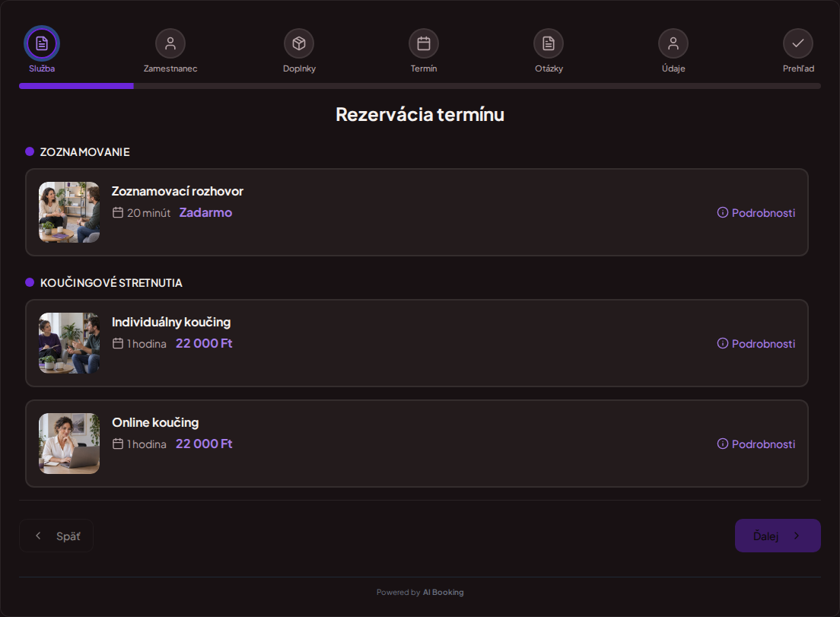Click the Údaje step person icon
Screen dimensions: 840x617
673,43
